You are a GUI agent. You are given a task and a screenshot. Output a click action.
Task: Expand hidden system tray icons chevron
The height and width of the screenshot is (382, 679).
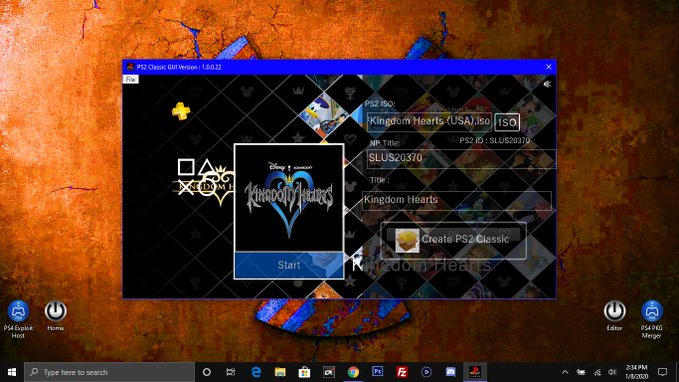click(565, 372)
